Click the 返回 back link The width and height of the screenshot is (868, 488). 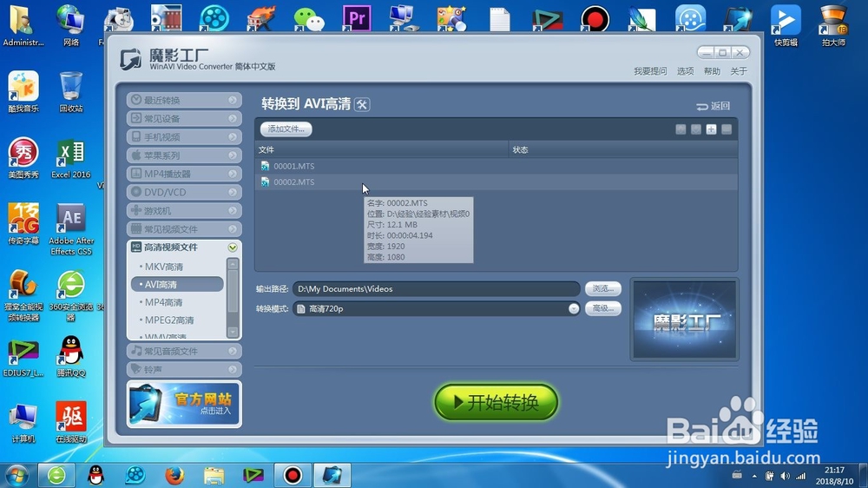click(713, 106)
